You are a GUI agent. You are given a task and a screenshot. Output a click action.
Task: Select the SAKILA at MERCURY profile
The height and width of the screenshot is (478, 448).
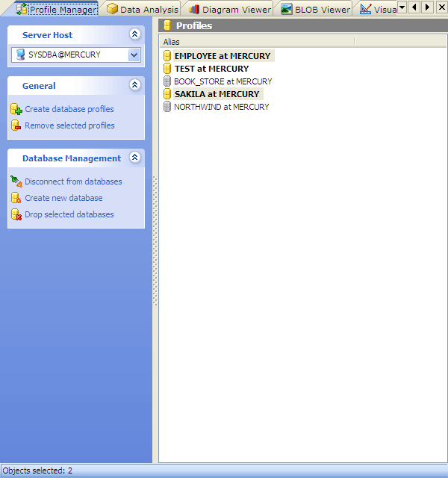tap(217, 94)
